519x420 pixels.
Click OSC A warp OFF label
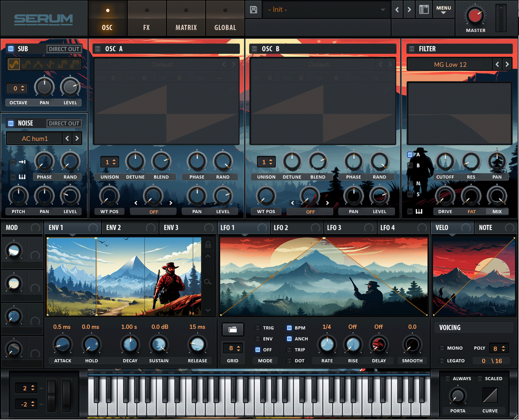(154, 212)
